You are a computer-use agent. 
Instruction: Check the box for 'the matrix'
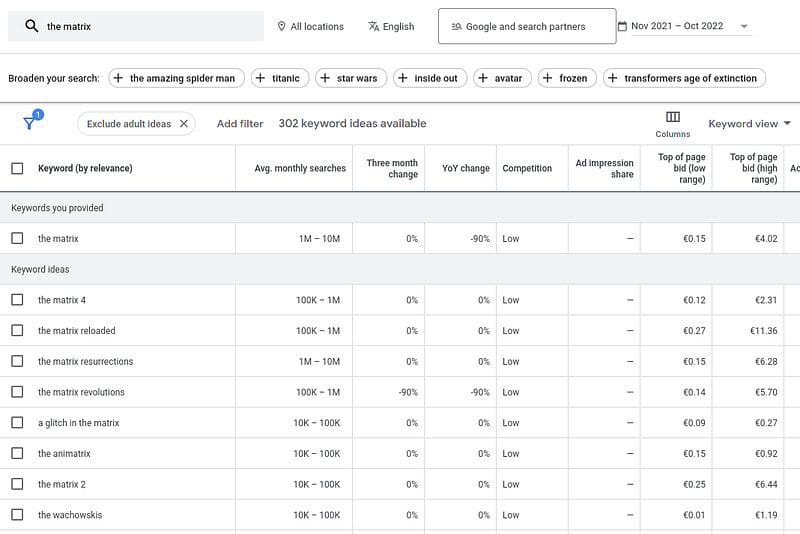(x=17, y=238)
